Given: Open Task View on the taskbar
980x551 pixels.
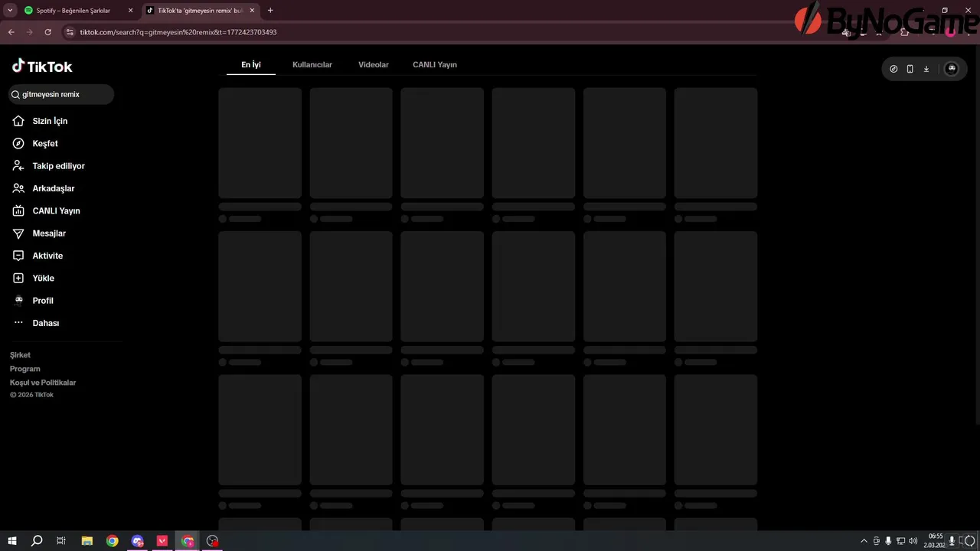Looking at the screenshot, I should coord(61,541).
